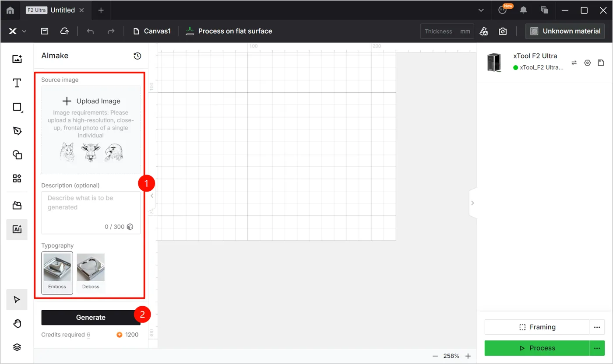
Task: Click the Generate button
Action: 91,318
